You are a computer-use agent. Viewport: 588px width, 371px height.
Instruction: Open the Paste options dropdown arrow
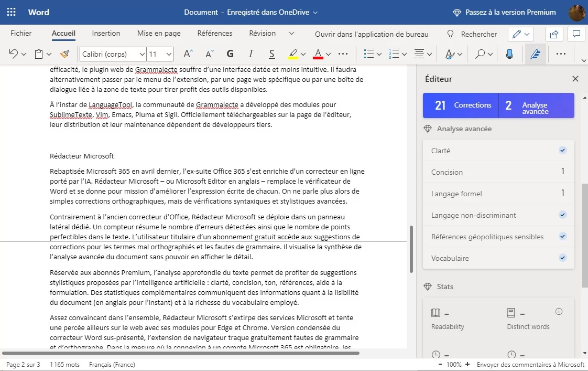coord(49,55)
